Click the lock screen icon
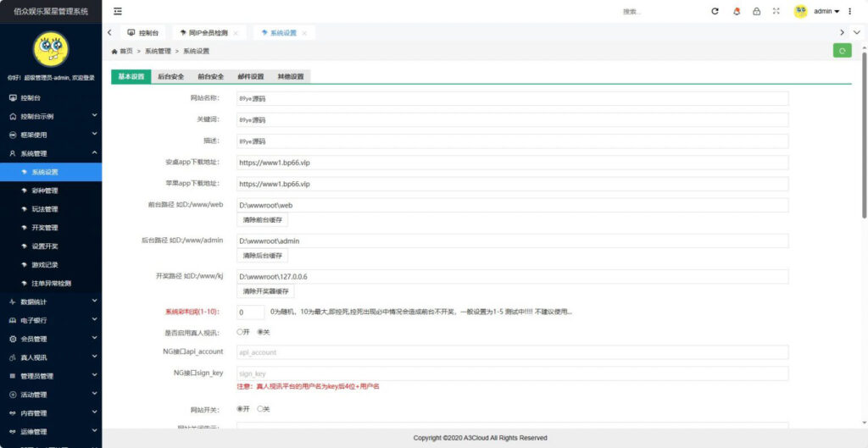 [756, 11]
